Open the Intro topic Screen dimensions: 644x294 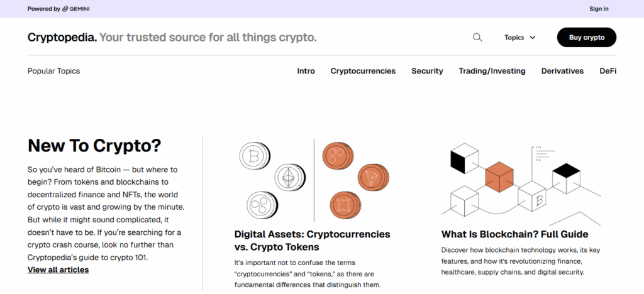306,71
